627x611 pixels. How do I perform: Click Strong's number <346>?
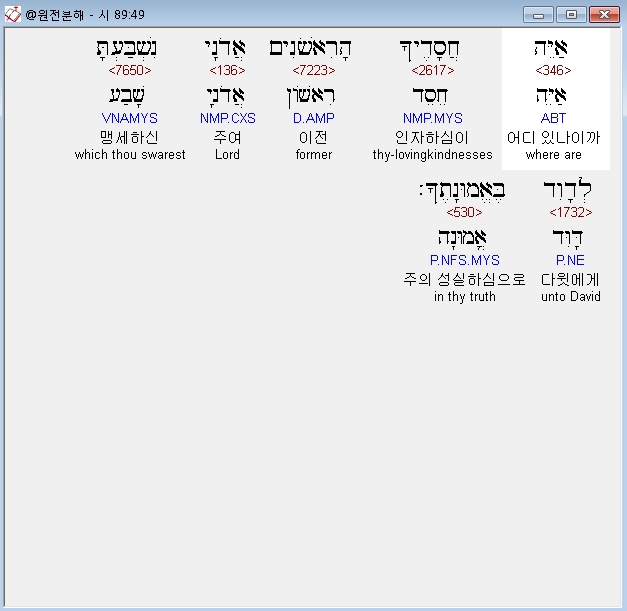pos(553,70)
